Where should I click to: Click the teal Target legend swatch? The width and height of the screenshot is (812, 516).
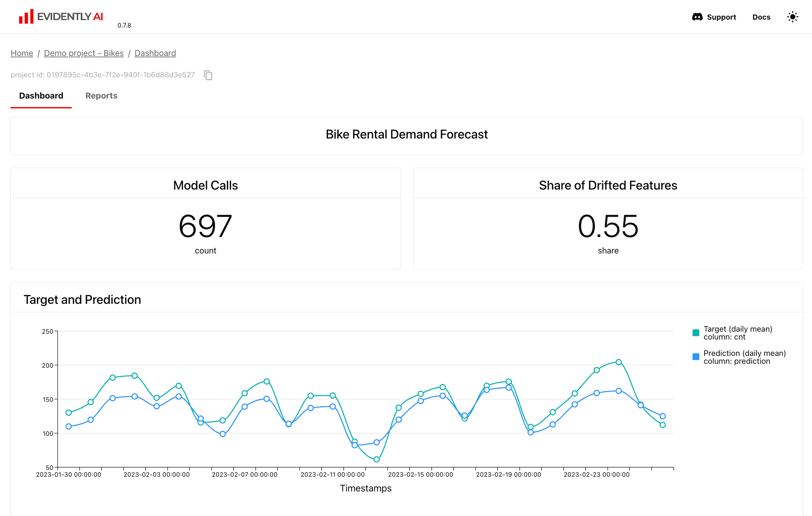tap(696, 333)
